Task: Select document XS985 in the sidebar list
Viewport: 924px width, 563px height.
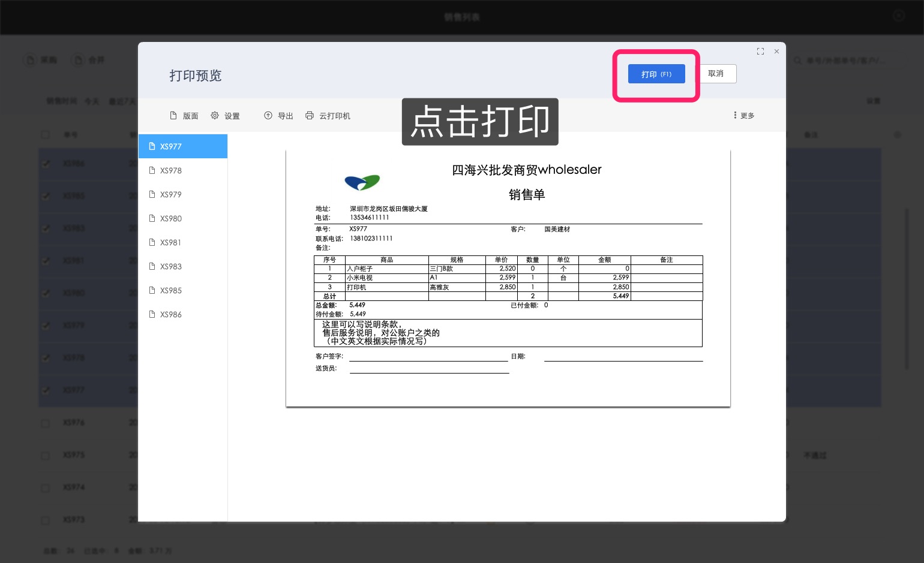Action: pos(183,290)
